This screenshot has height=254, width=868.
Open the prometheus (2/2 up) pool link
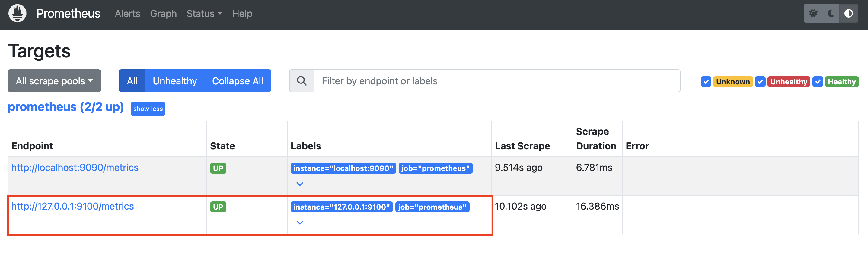click(66, 107)
